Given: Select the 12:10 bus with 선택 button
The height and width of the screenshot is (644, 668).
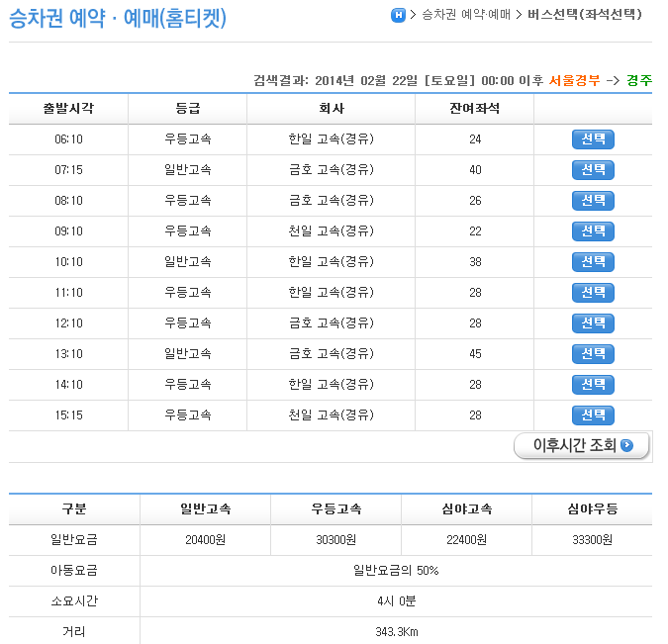Looking at the screenshot, I should (x=593, y=323).
